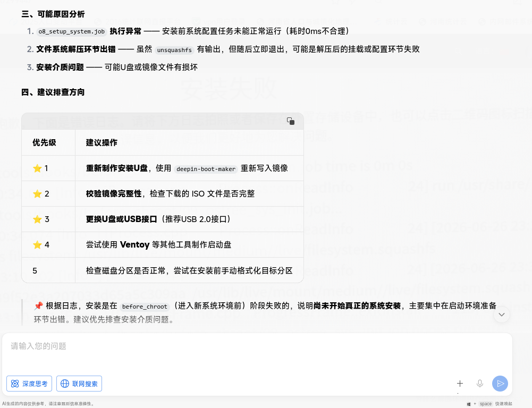The width and height of the screenshot is (532, 408).
Task: Select the deepin-boot-maker code snippet
Action: (x=206, y=169)
